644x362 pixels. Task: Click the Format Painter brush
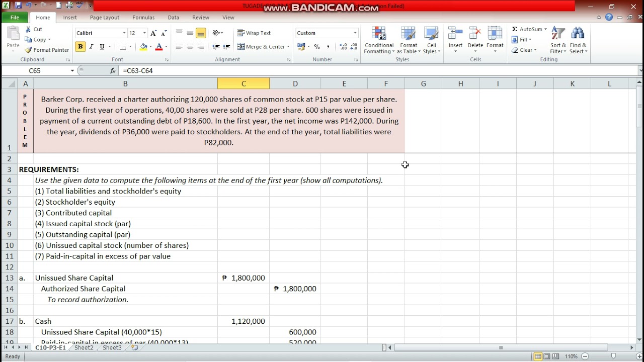point(47,50)
